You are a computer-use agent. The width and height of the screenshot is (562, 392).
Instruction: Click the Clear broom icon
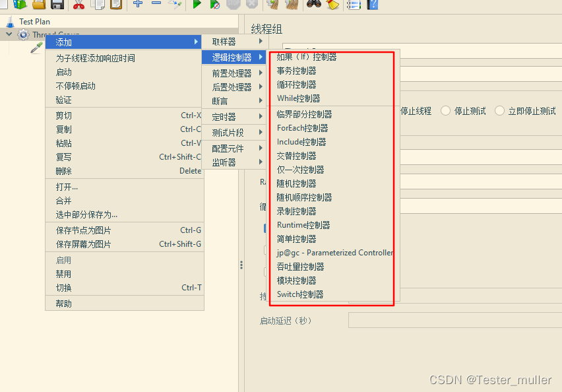[x=273, y=3]
